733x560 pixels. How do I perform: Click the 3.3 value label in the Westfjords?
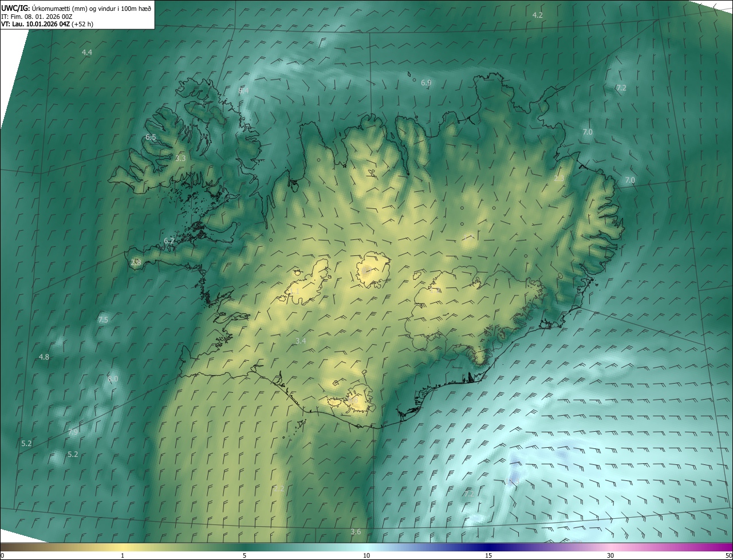180,158
